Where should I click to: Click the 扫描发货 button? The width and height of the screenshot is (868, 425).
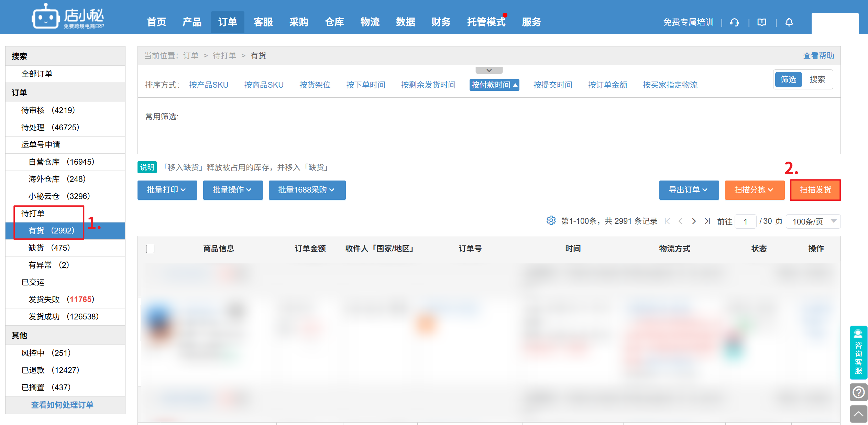[x=815, y=190]
